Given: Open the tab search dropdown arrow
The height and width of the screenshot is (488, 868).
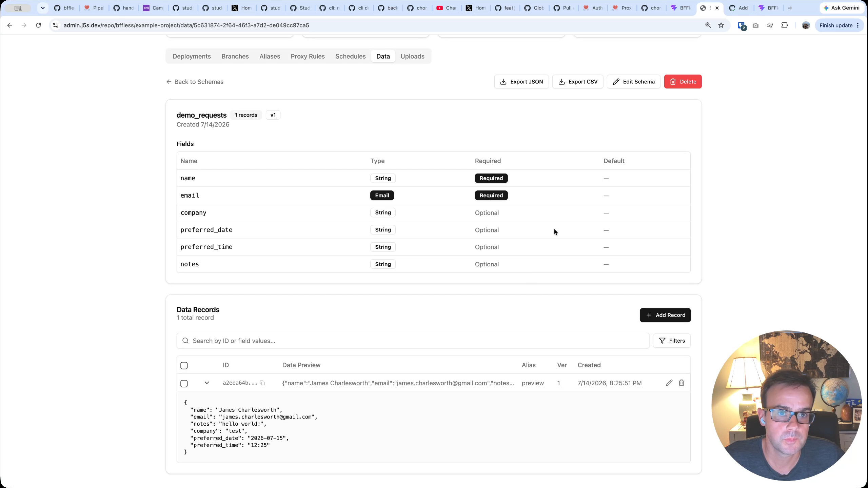Looking at the screenshot, I should point(43,8).
